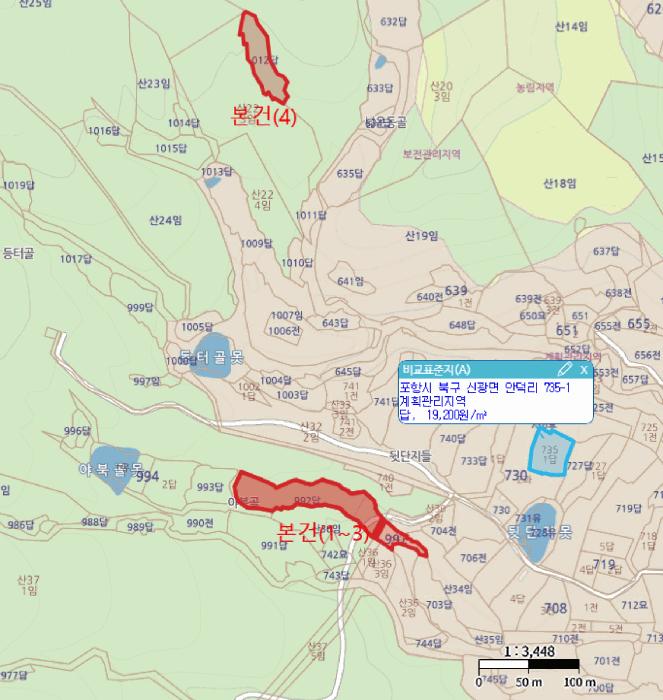
Task: Click the red-outlined parcel 1012답
Action: tap(263, 58)
